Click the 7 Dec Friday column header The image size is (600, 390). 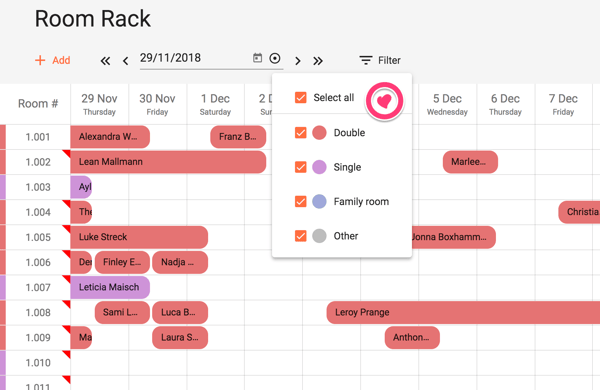click(x=563, y=104)
